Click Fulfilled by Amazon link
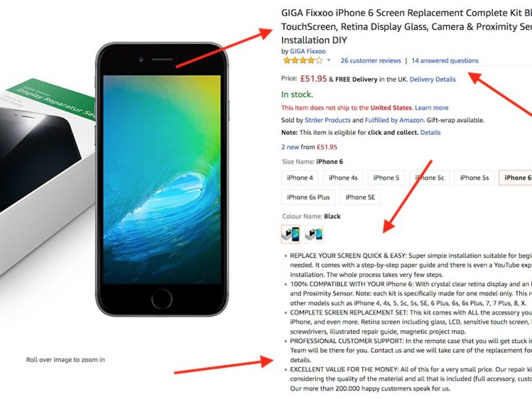Image resolution: width=532 pixels, height=399 pixels. (x=394, y=120)
